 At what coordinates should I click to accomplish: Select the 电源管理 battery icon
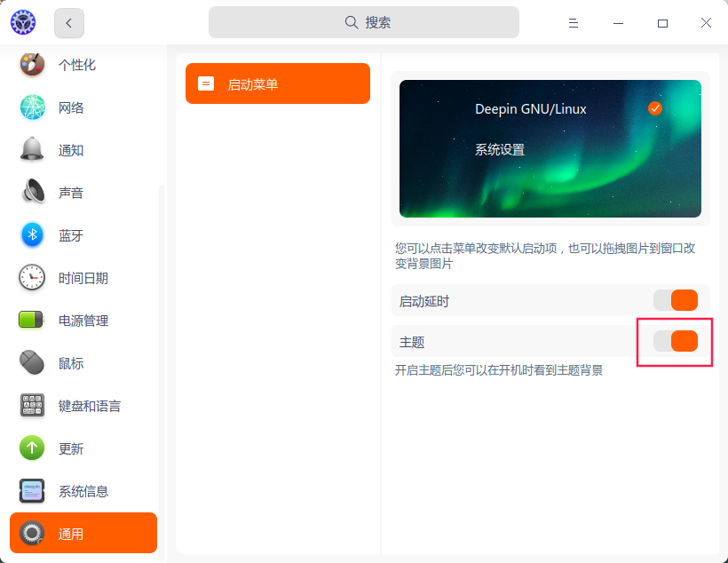[31, 320]
